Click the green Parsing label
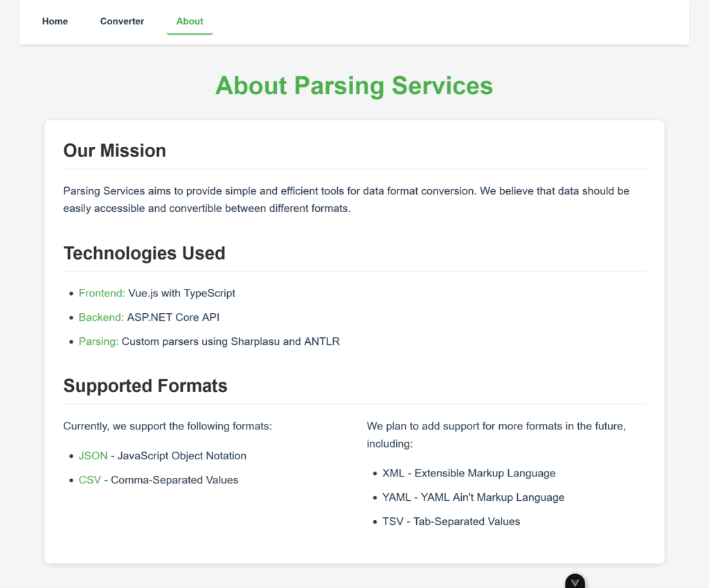The height and width of the screenshot is (588, 709). pyautogui.click(x=98, y=341)
